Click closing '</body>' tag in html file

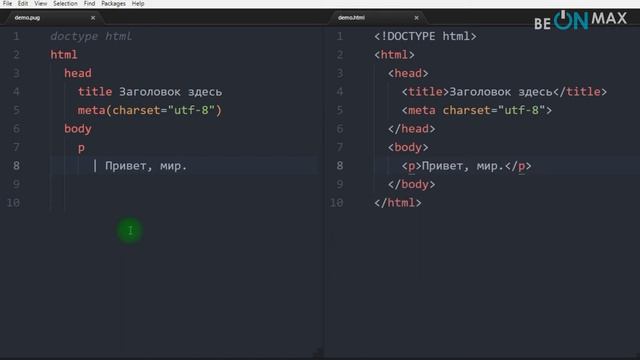(x=411, y=184)
